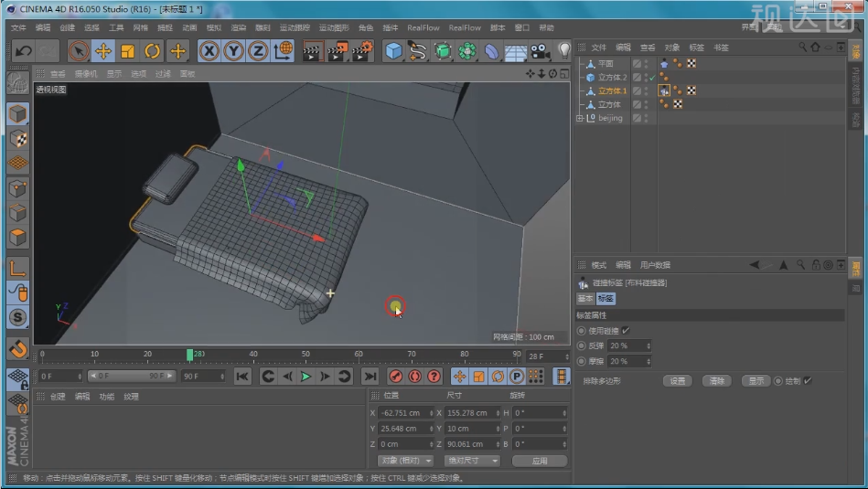Click the 显示 button in tag properties
Viewport: 868px width, 489px height.
[756, 381]
